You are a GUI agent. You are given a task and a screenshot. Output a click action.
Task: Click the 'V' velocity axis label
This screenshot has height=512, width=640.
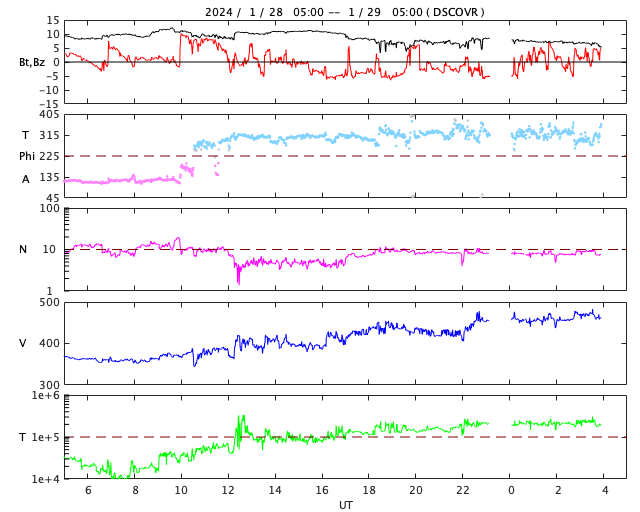tap(23, 343)
